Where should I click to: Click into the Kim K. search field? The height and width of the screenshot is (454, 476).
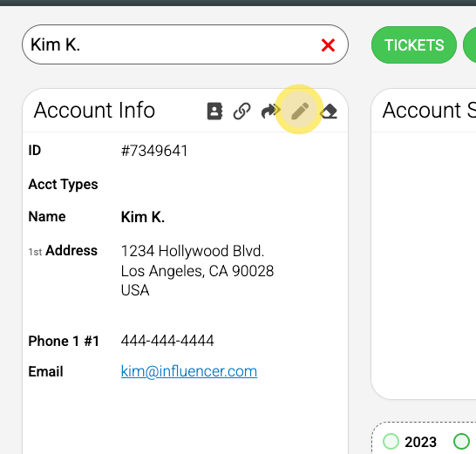click(170, 44)
